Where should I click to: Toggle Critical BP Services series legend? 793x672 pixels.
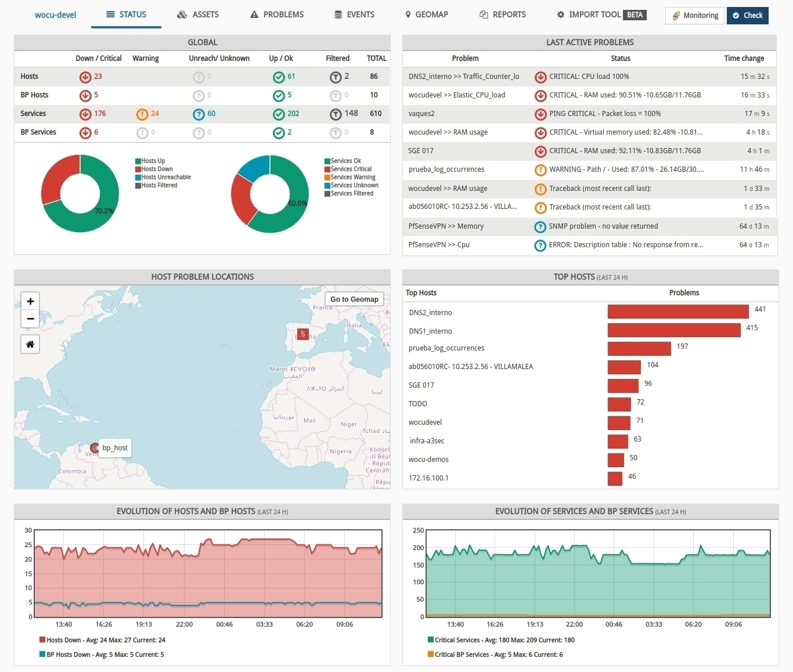point(495,655)
